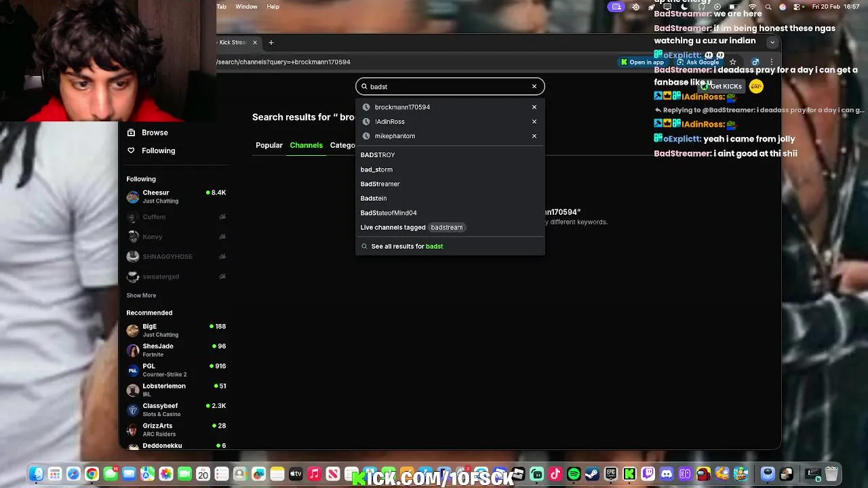Viewport: 868px width, 488px height.
Task: Switch to the Popular results tab
Action: coord(269,145)
